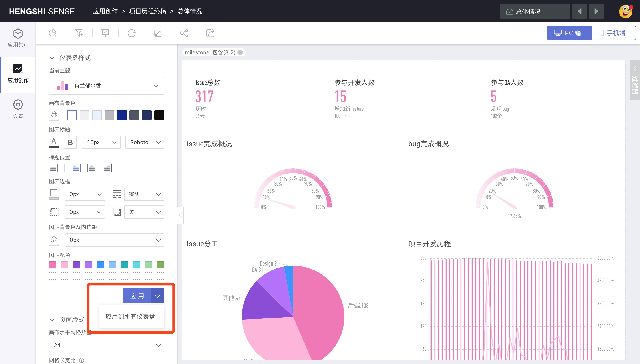
Task: Click 应用创作 in the breadcrumb
Action: coord(105,11)
